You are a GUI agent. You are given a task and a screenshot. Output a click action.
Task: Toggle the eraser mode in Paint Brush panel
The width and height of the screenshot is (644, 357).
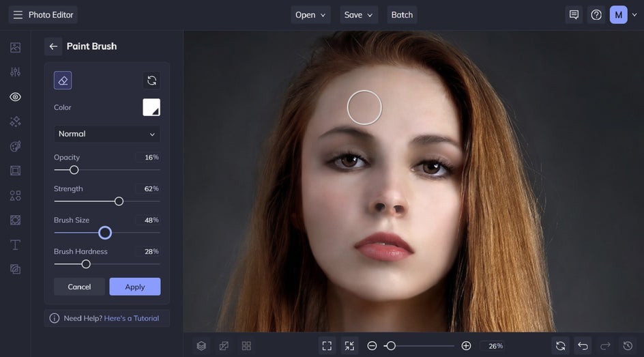coord(63,81)
